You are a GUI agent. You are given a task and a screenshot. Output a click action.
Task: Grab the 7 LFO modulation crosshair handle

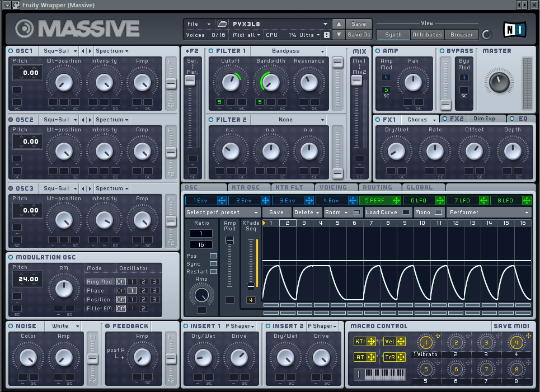tap(483, 200)
